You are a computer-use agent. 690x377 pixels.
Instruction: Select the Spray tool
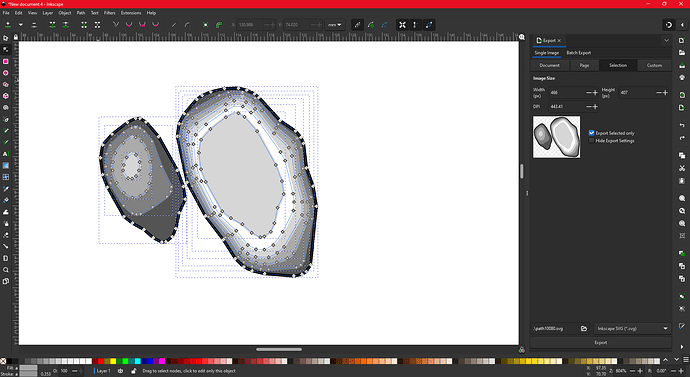pyautogui.click(x=6, y=223)
